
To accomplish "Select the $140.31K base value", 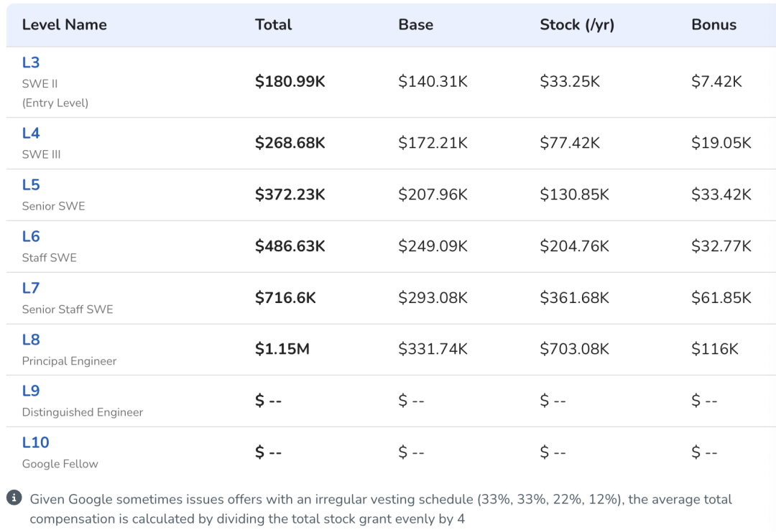I will [x=433, y=81].
